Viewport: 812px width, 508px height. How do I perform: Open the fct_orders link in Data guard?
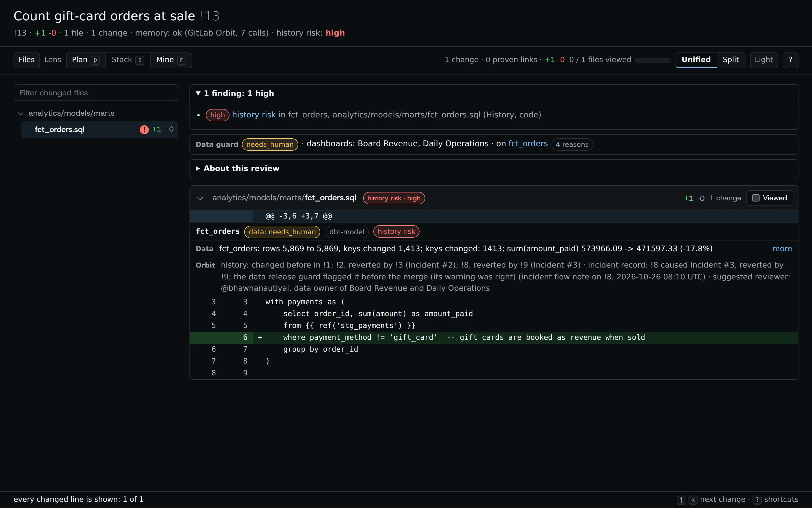(528, 144)
